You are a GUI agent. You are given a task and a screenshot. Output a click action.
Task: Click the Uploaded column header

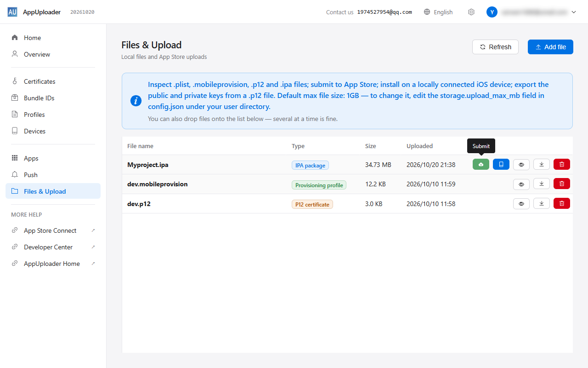coord(419,146)
